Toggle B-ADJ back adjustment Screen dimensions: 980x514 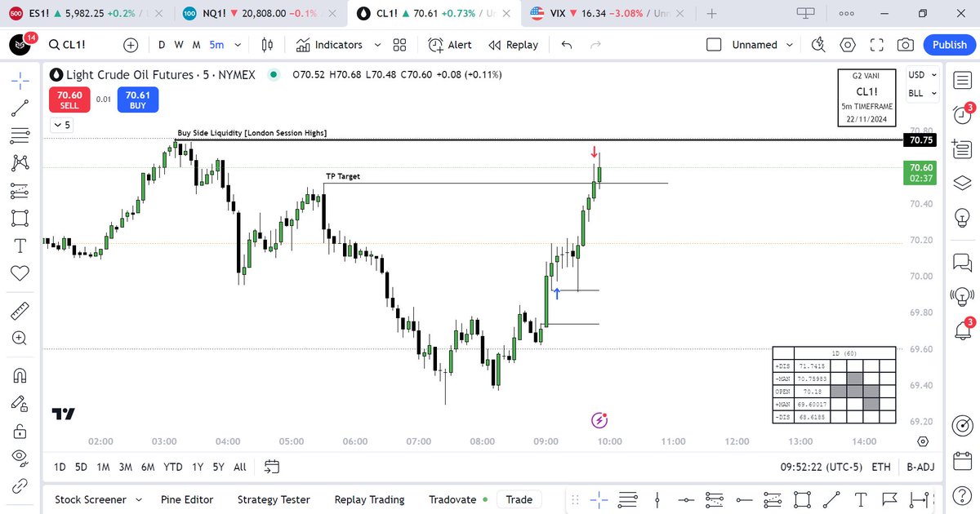coord(920,467)
